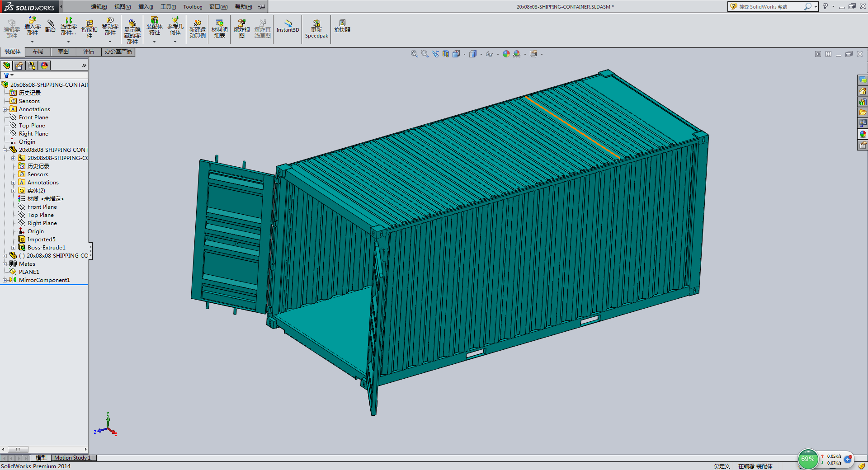Open Bill of Materials (材料明细表) tool
868x470 pixels.
coord(220,29)
